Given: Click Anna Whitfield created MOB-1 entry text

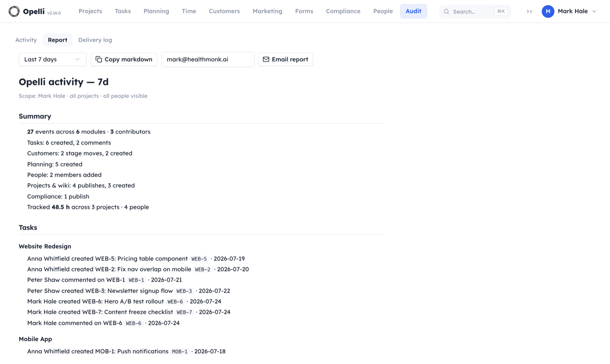Looking at the screenshot, I should click(98, 351).
